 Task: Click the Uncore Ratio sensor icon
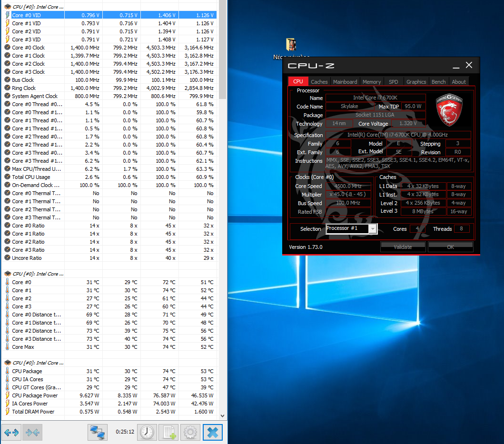tap(8, 258)
